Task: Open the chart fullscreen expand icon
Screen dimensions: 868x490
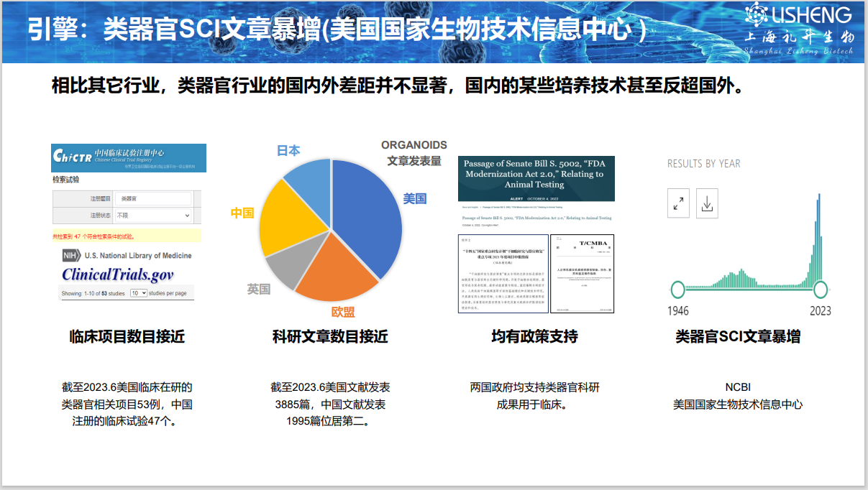Action: pyautogui.click(x=677, y=203)
